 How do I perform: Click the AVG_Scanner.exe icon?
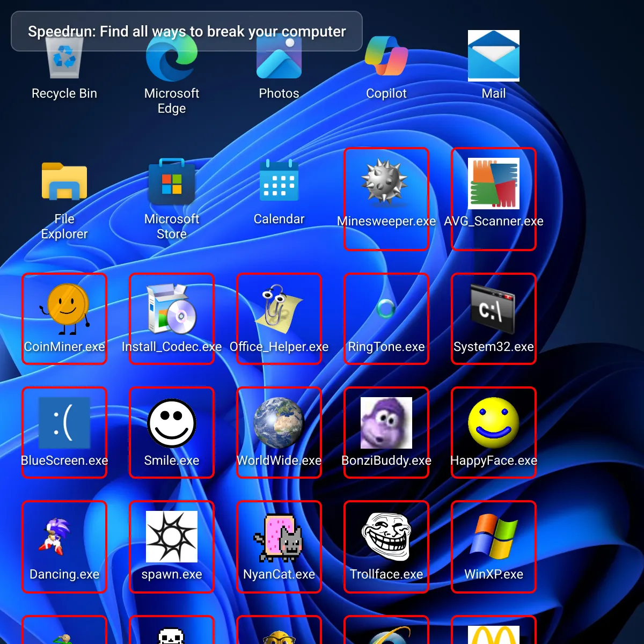(494, 184)
